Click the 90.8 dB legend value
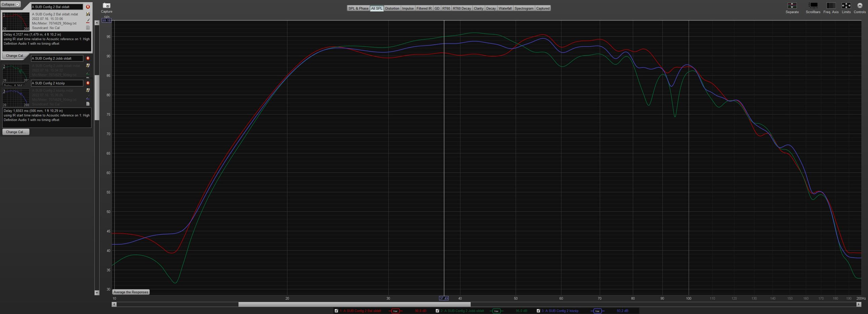 click(x=421, y=311)
